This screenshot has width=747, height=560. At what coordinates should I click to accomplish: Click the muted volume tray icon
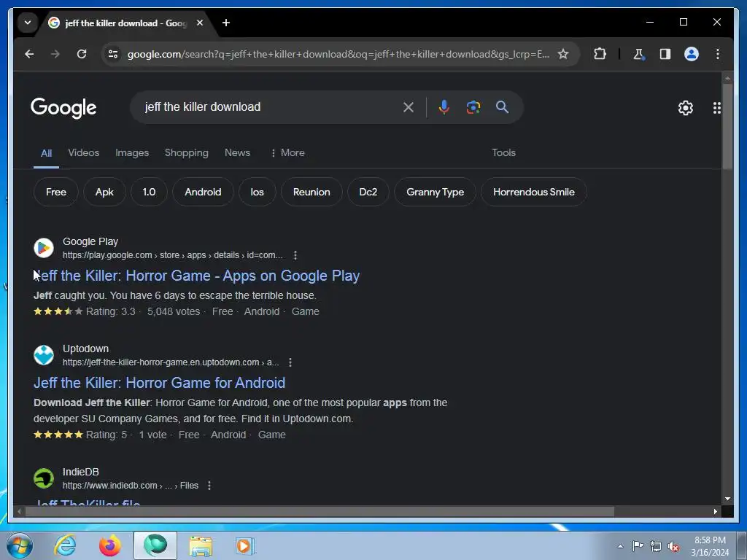tap(673, 547)
